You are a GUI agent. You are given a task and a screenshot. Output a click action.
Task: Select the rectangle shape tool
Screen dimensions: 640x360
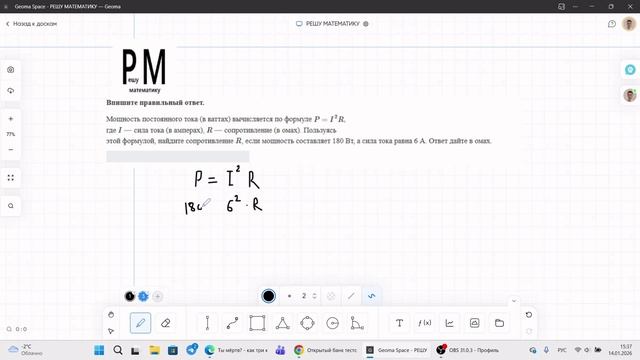(x=257, y=323)
